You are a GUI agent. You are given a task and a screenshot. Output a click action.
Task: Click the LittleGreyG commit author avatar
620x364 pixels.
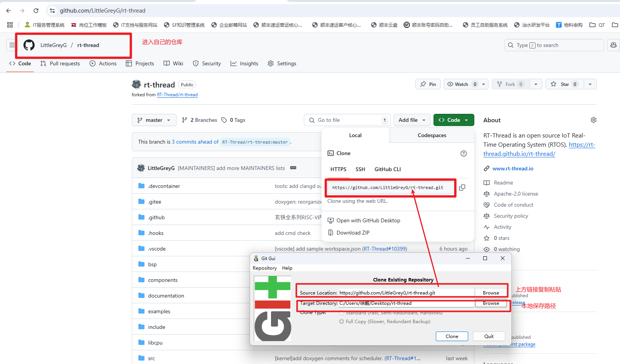point(141,168)
